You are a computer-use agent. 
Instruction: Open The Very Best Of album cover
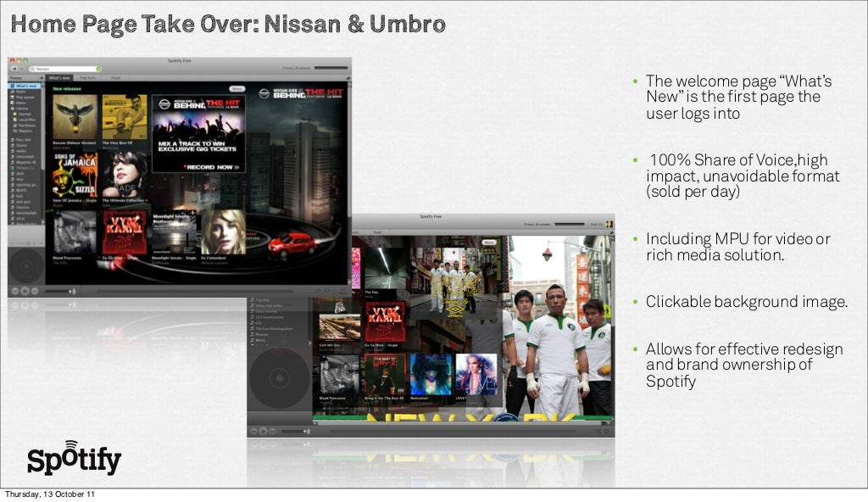tap(125, 116)
